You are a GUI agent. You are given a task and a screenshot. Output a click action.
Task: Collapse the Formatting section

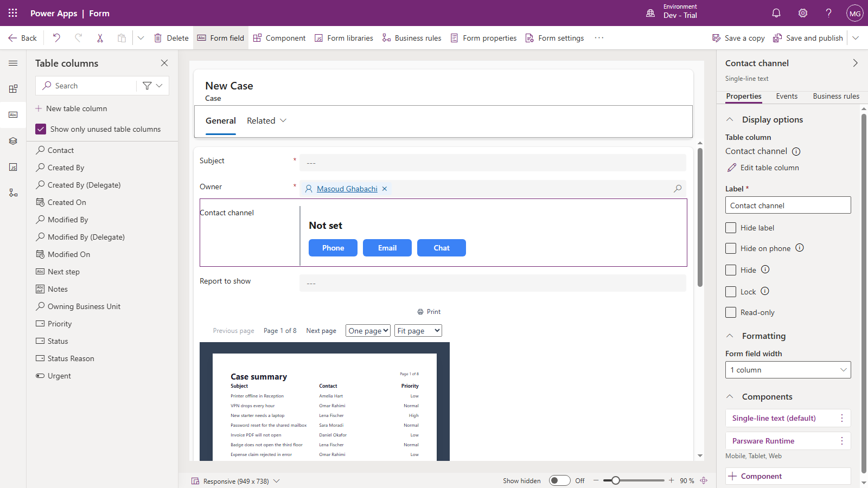[x=730, y=336]
